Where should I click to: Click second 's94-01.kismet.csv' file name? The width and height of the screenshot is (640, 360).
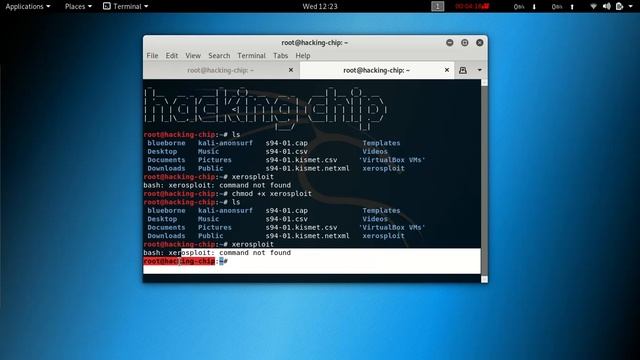click(301, 227)
